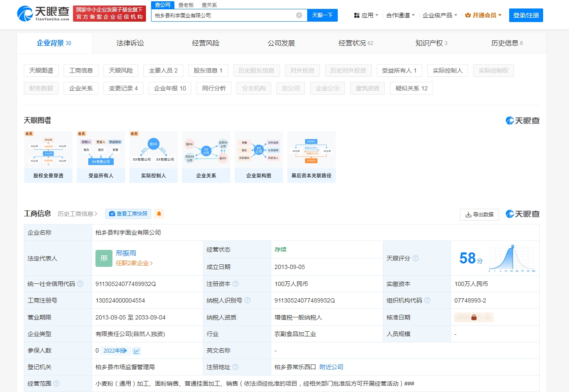Jump to the 天眼风险 section tag
The image size is (569, 392).
tap(121, 70)
